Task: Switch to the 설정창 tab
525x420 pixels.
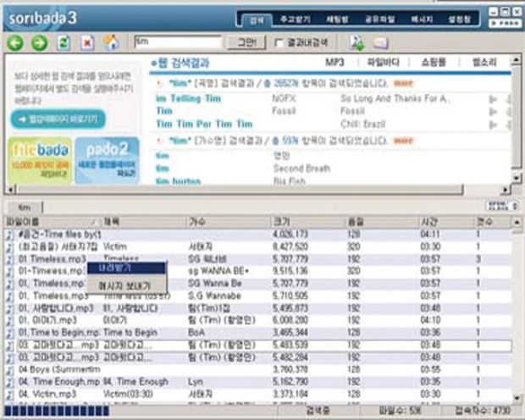Action: [459, 19]
